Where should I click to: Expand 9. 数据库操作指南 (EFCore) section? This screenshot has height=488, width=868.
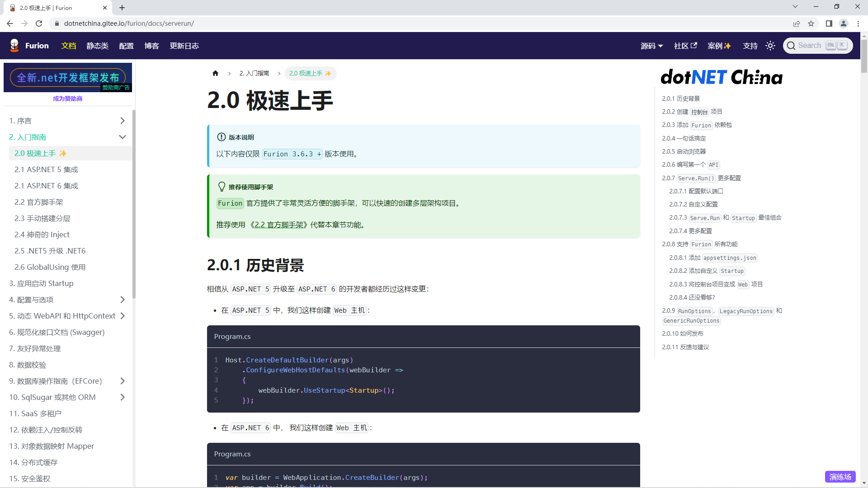pyautogui.click(x=122, y=381)
